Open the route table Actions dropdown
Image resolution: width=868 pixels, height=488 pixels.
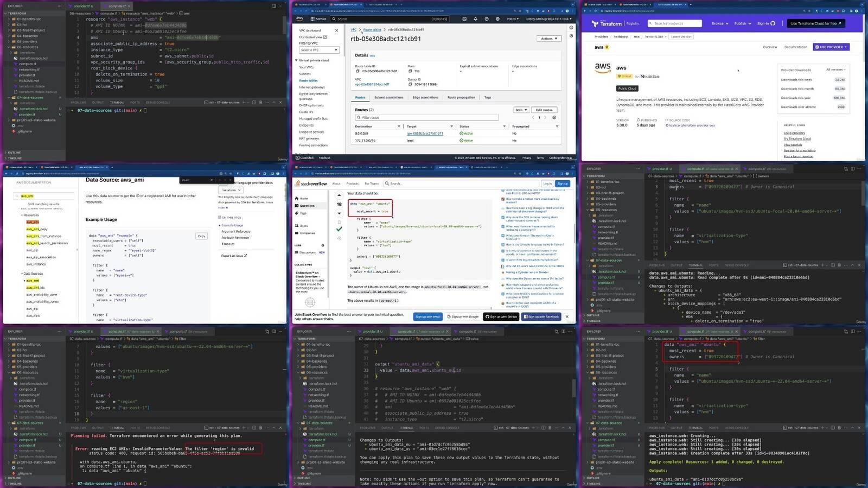point(549,39)
